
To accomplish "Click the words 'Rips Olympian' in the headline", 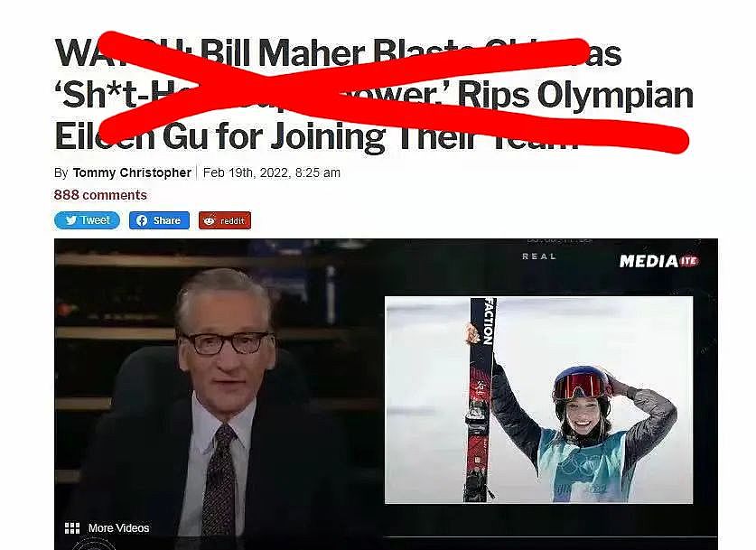I will pos(575,95).
